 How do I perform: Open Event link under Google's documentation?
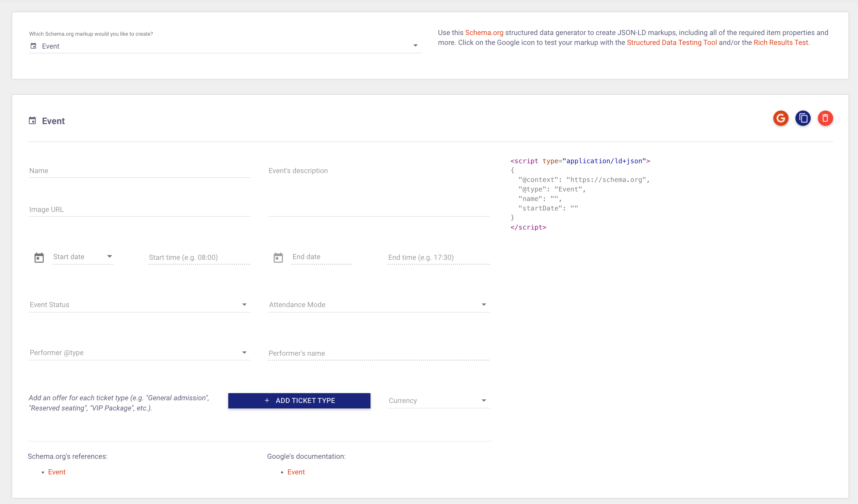point(296,472)
